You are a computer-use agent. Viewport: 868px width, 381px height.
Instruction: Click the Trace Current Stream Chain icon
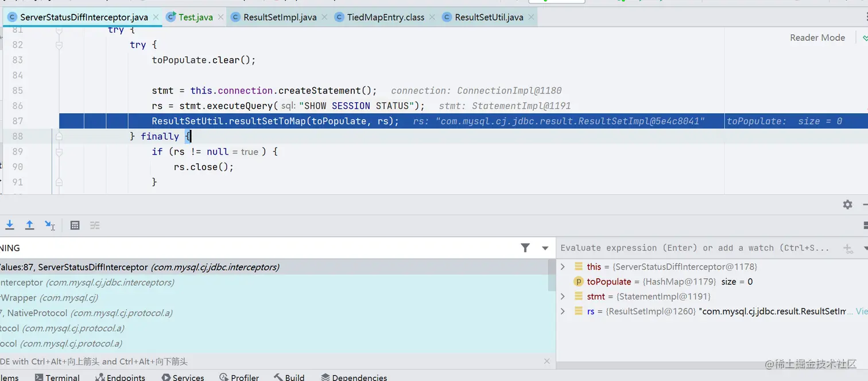[x=95, y=225]
